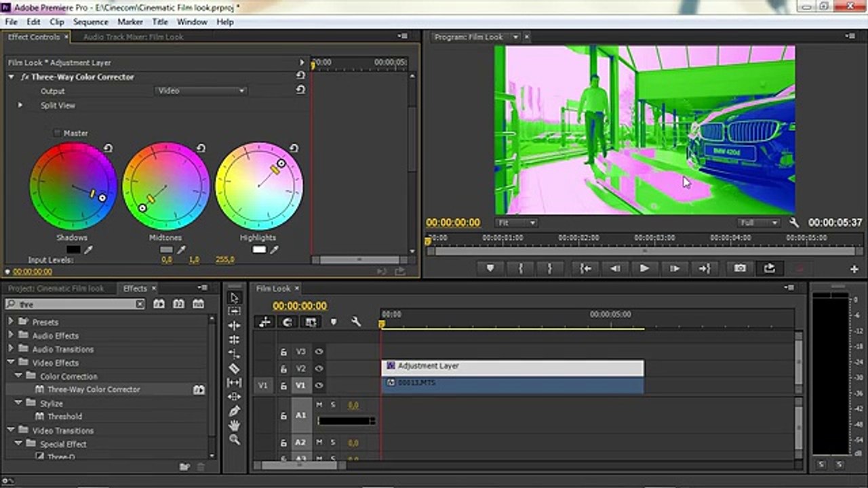This screenshot has height=488, width=868.
Task: Collapse the Three-Way Color Corrector effect
Action: click(12, 77)
